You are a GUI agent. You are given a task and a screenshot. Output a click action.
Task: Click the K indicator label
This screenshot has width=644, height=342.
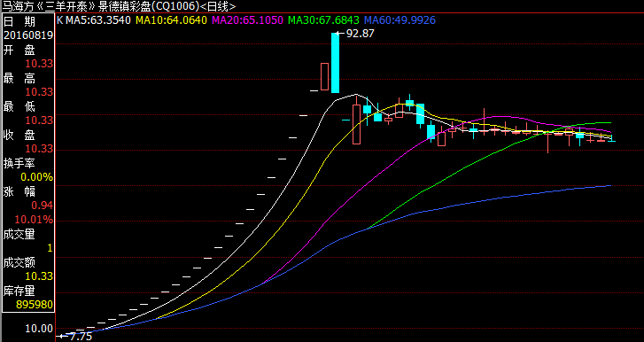[59, 19]
